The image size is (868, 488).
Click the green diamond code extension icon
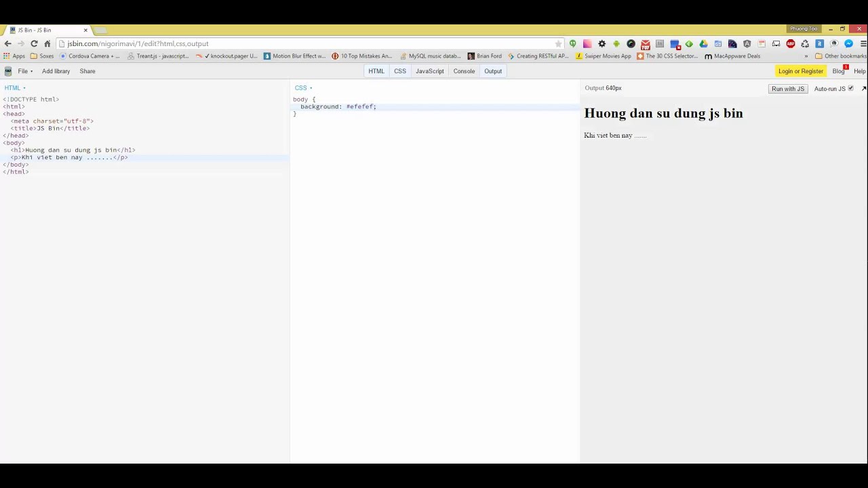coord(689,43)
